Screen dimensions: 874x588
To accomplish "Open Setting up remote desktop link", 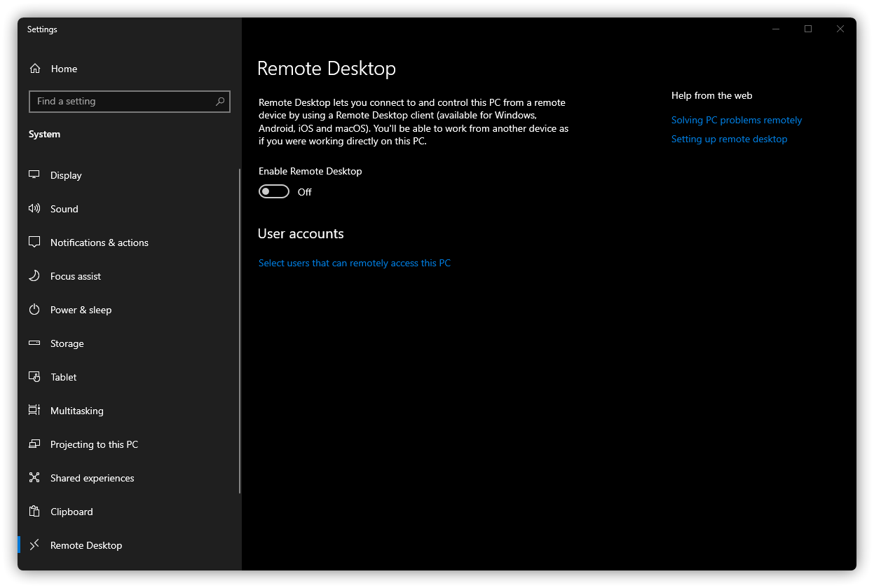I will coord(730,139).
